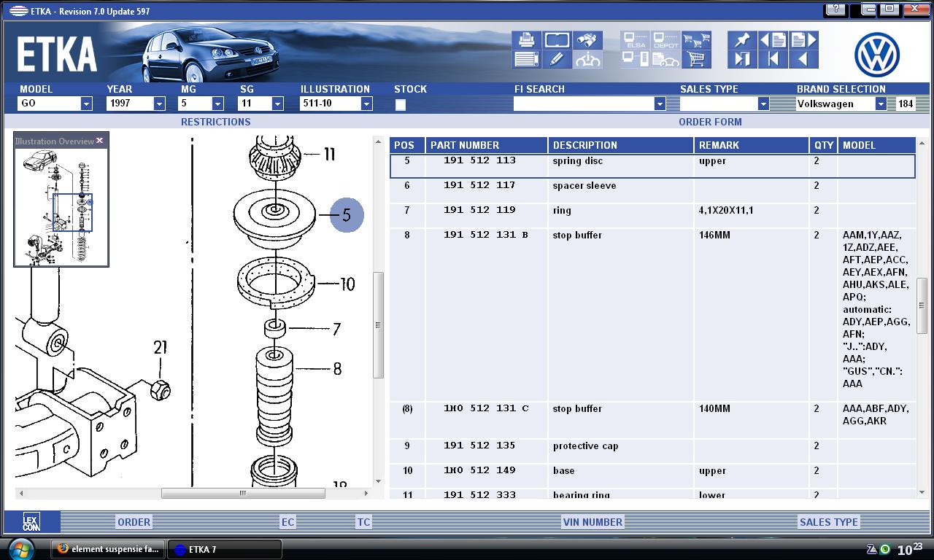Image resolution: width=934 pixels, height=560 pixels.
Task: Open the FI SEARCH dropdown
Action: 660,104
